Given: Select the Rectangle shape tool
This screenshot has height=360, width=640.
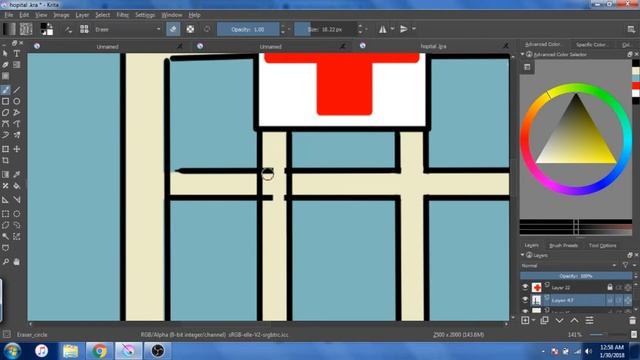Looking at the screenshot, I should (5, 101).
